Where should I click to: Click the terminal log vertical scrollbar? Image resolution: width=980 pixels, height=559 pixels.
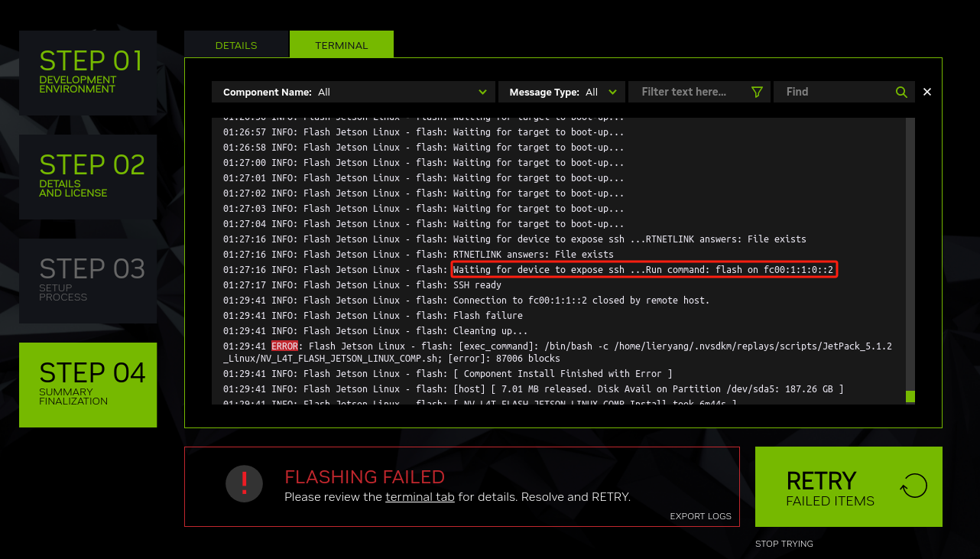tap(910, 260)
